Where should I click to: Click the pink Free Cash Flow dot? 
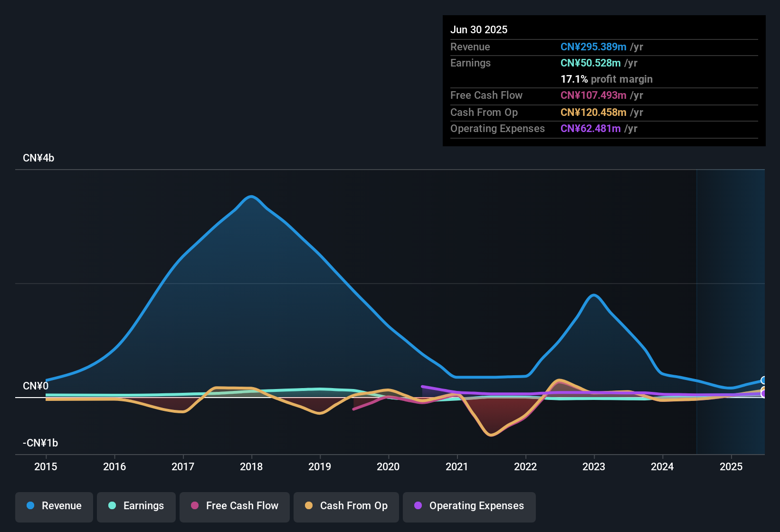coord(195,505)
